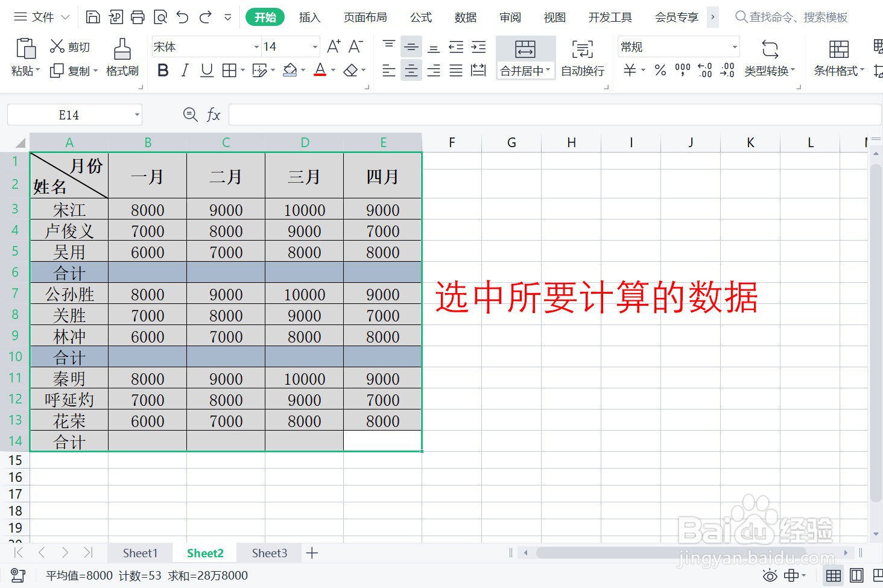The height and width of the screenshot is (588, 883).
Task: Expand the Name Box dropdown arrow
Action: tap(137, 115)
